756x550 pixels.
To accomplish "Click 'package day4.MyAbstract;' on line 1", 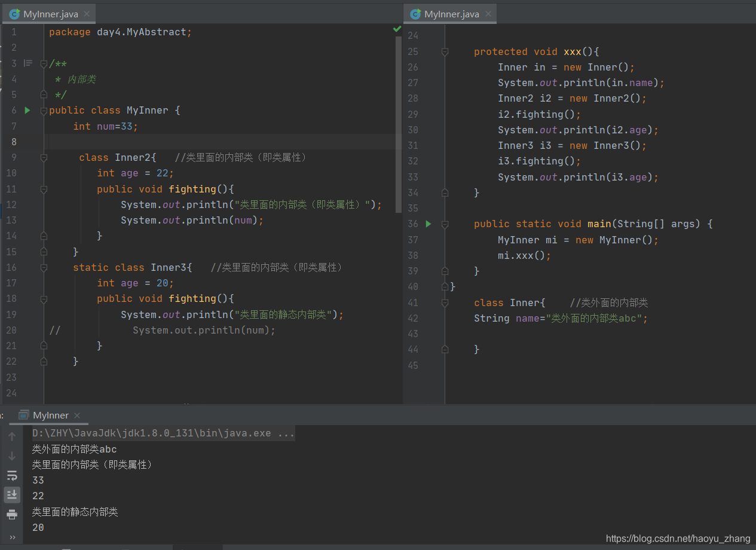I will 120,32.
